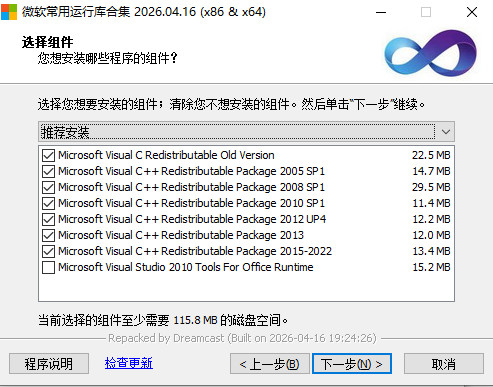Viewport: 493px width, 387px height.
Task: Click the 选择组件 heading
Action: (47, 42)
